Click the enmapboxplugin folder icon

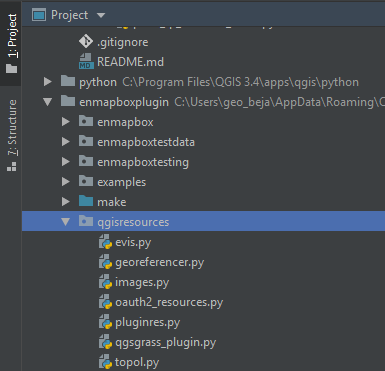tap(68, 101)
